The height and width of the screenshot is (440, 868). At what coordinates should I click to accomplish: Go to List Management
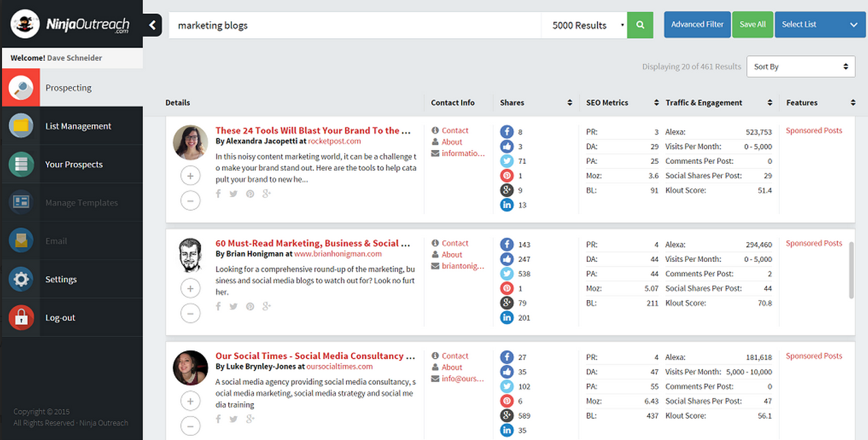tap(72, 126)
